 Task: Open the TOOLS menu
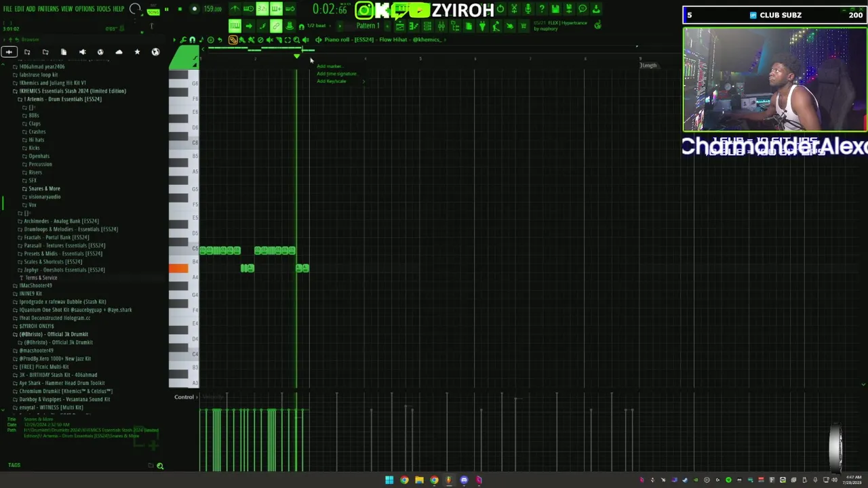pos(103,9)
